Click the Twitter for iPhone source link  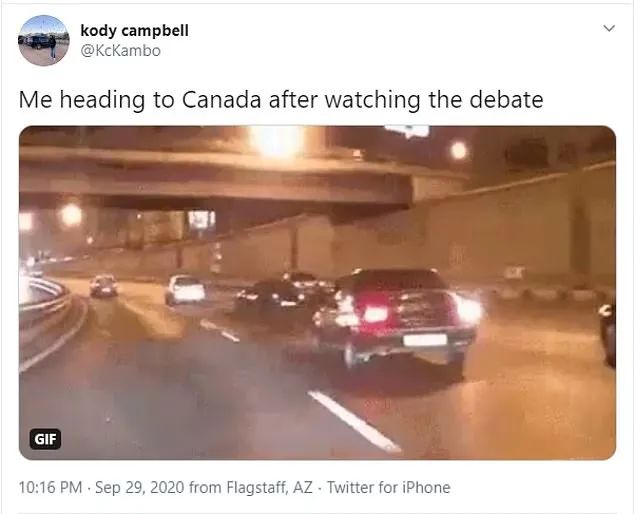(389, 487)
